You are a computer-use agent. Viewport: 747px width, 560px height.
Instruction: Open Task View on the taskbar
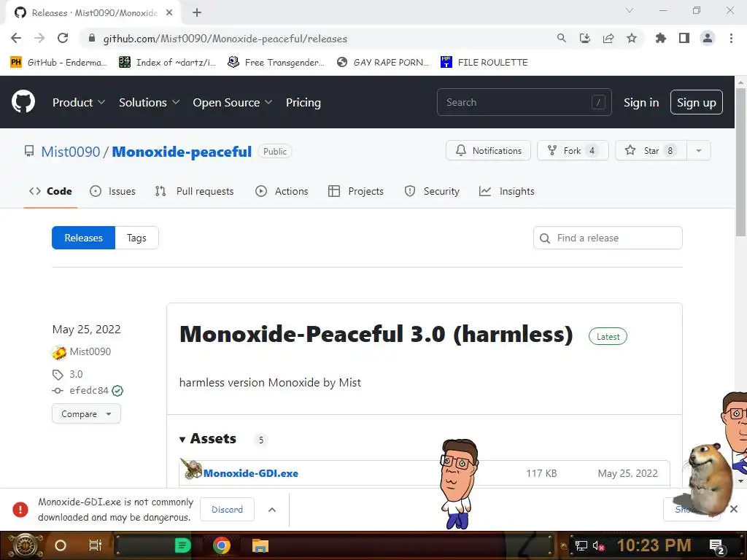click(x=96, y=545)
